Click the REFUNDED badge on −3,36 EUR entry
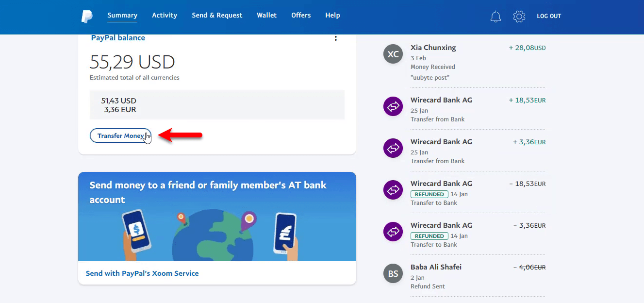 pyautogui.click(x=429, y=236)
